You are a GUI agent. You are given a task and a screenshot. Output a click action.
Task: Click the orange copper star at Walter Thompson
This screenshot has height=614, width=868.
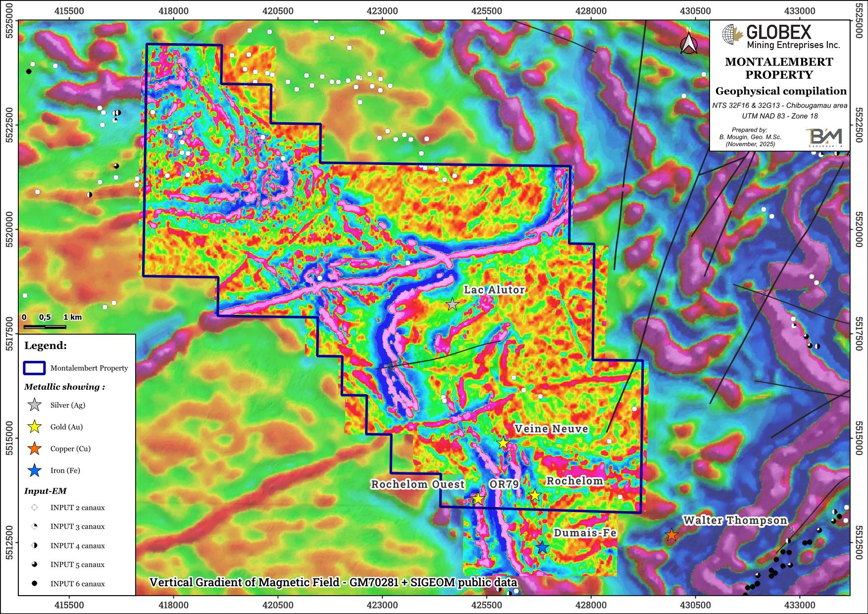(671, 535)
